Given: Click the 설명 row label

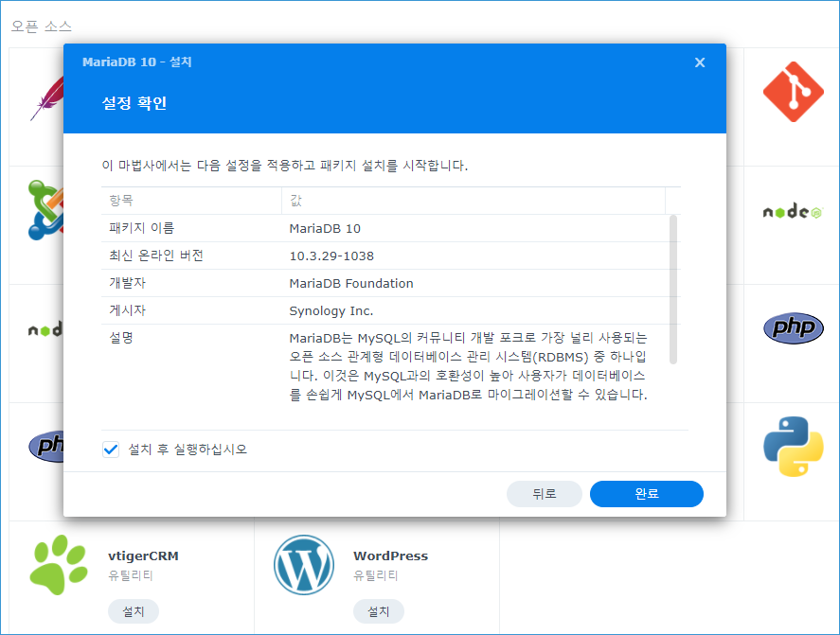Looking at the screenshot, I should (121, 338).
